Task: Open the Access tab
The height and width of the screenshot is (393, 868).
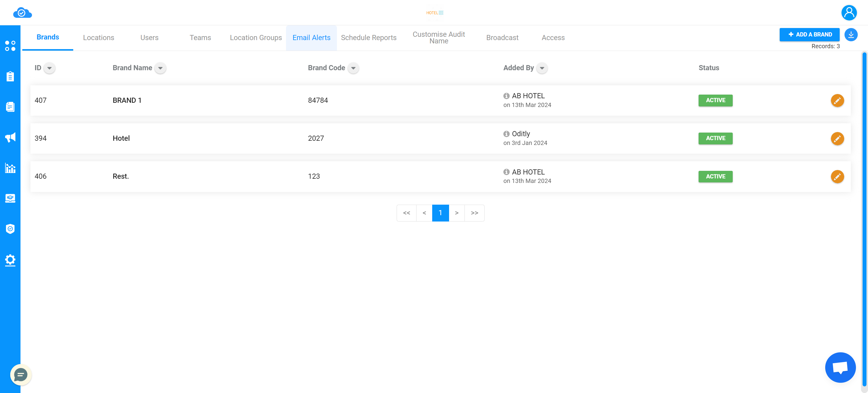Action: (553, 38)
